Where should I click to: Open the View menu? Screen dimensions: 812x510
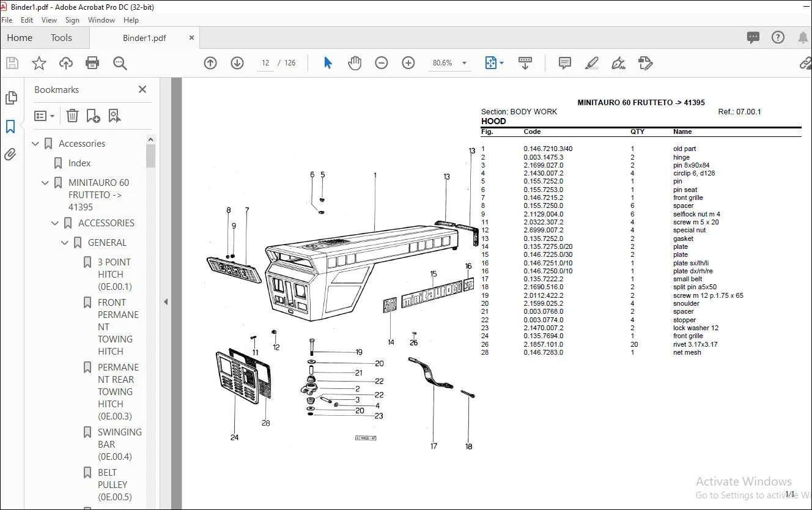49,20
